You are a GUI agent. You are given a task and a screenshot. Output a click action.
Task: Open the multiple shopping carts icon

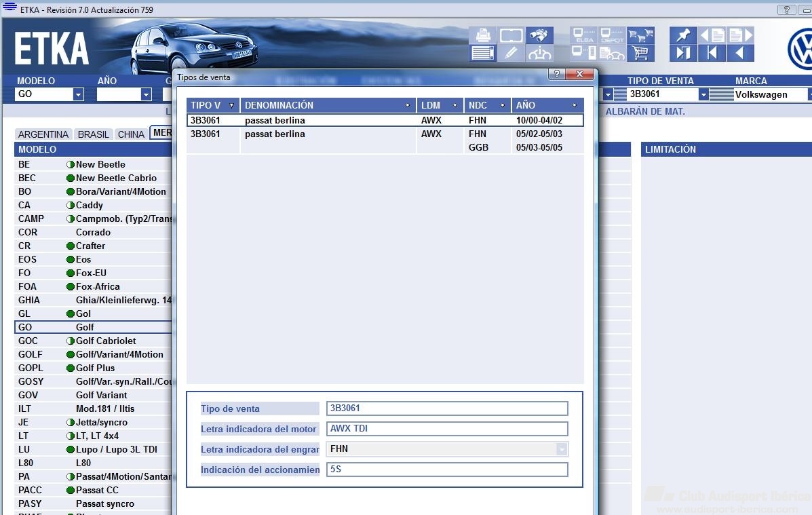[x=640, y=35]
